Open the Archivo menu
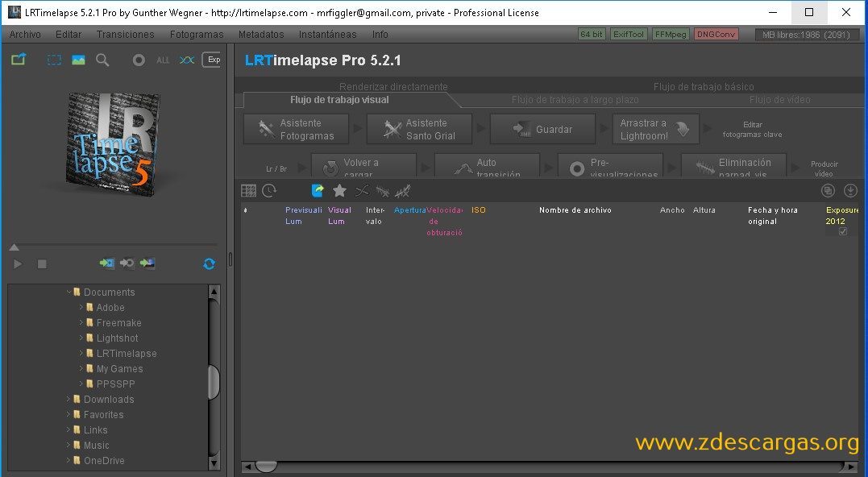Viewport: 868px width, 477px height. pyautogui.click(x=25, y=35)
